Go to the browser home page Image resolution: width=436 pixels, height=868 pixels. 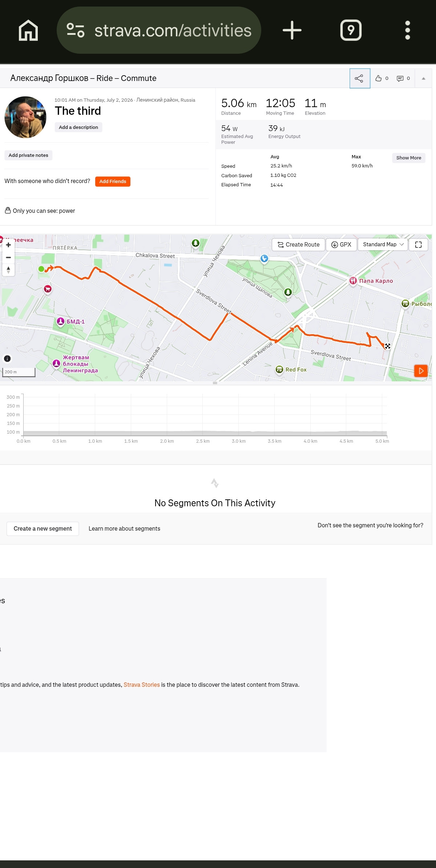[x=28, y=30]
